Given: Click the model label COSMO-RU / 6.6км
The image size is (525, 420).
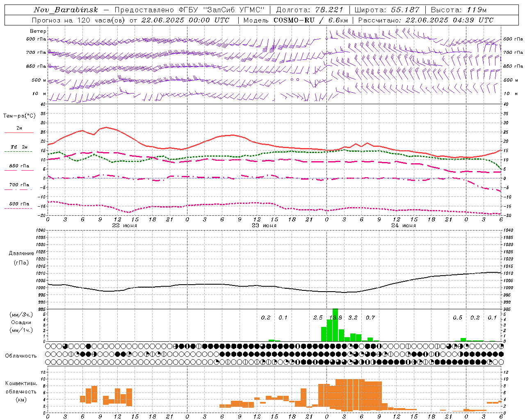Looking at the screenshot, I should (310, 20).
